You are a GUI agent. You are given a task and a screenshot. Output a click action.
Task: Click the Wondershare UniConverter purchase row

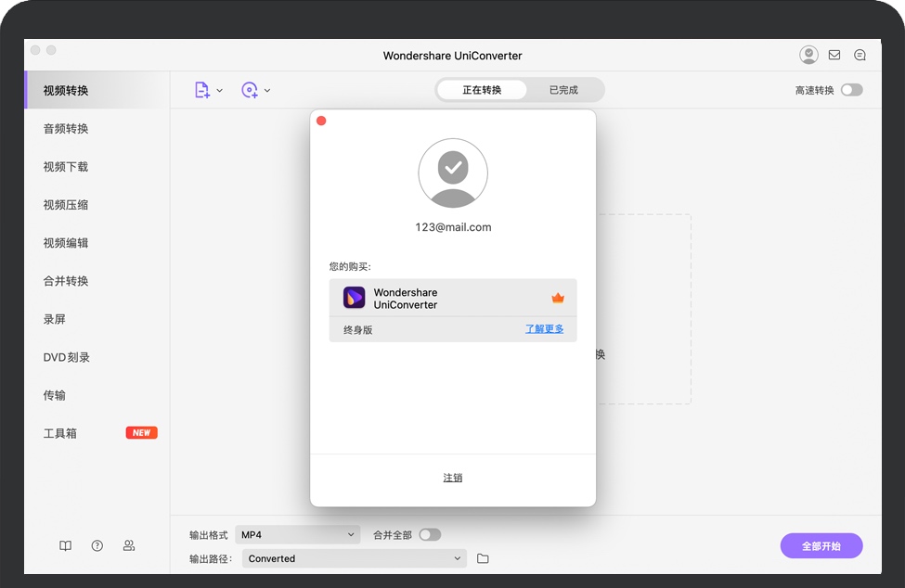(x=453, y=298)
